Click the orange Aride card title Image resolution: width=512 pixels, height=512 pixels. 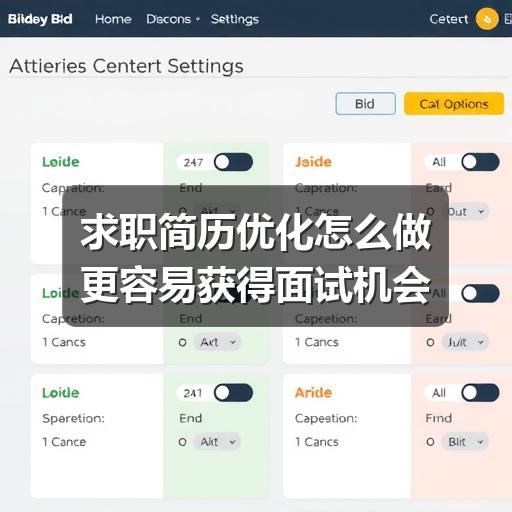[x=313, y=393]
